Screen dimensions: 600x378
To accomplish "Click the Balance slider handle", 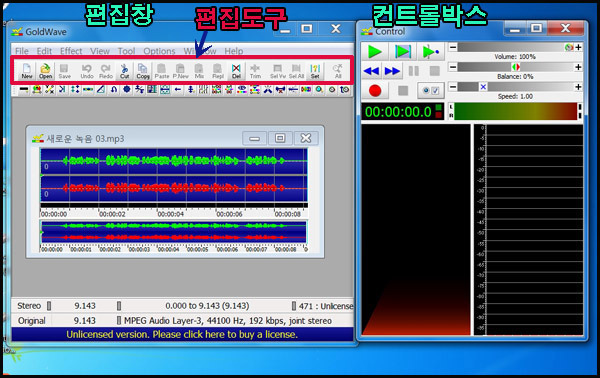I will click(516, 67).
